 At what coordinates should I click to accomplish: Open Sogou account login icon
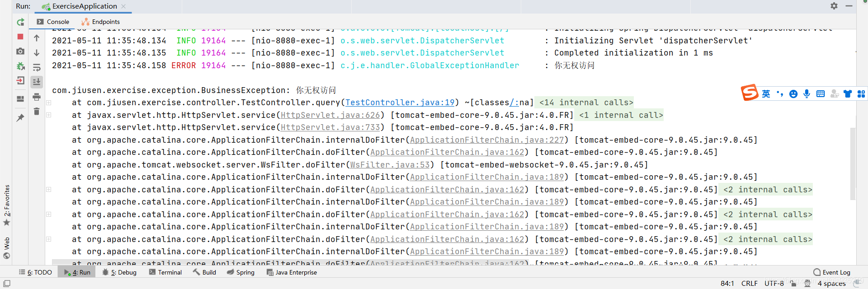835,94
